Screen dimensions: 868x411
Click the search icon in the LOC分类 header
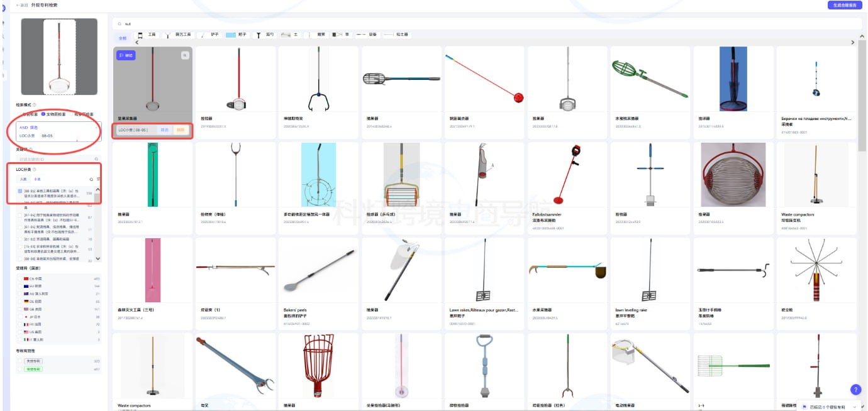[91, 179]
